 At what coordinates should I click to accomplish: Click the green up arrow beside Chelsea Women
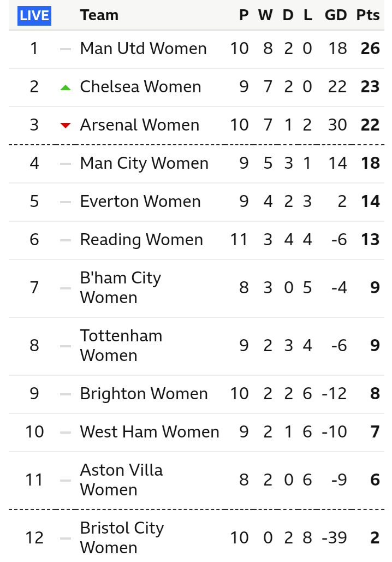click(x=66, y=87)
